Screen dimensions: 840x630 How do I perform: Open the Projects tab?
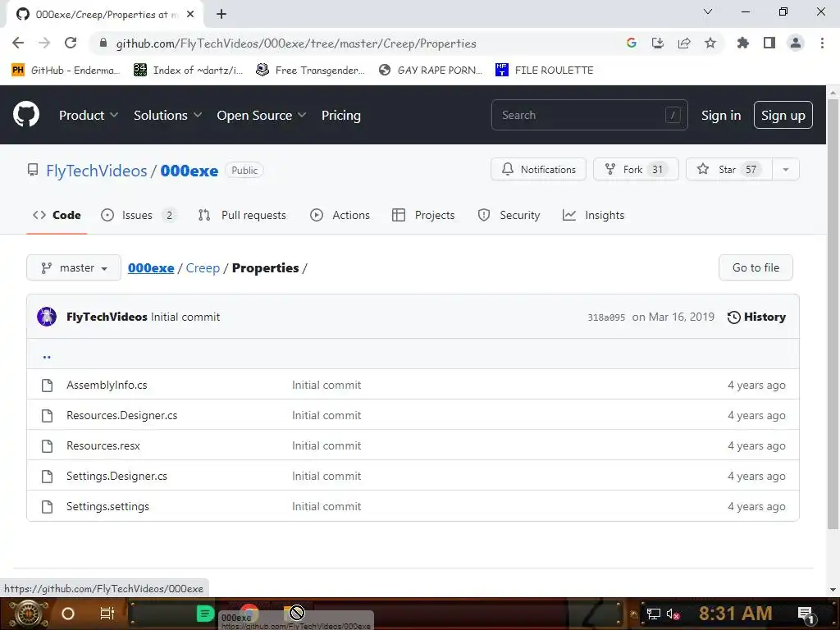[423, 215]
